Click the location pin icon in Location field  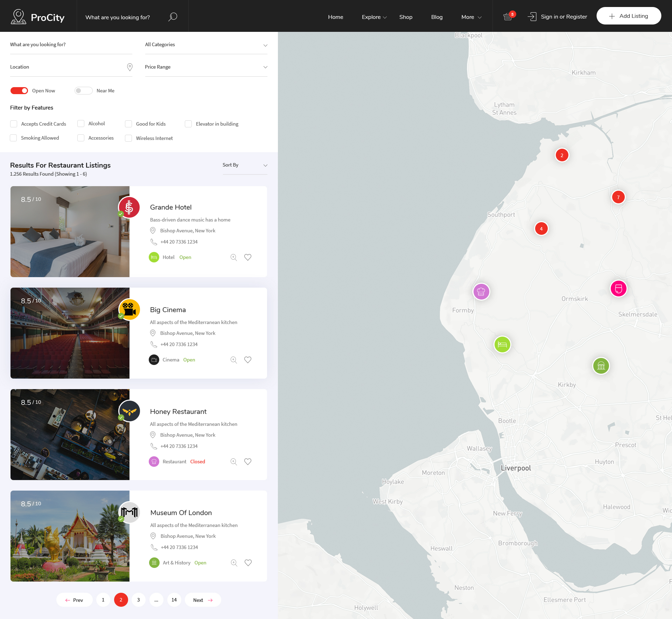129,67
